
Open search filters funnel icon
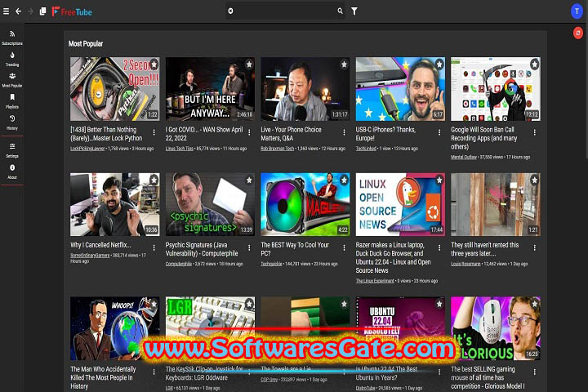354,11
